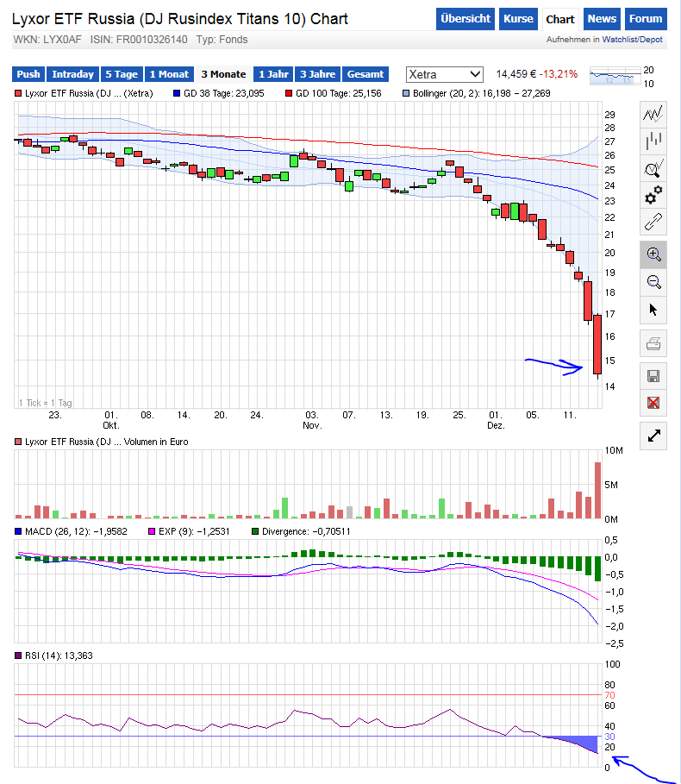Click the WKN: LYX0AF text
Image resolution: width=681 pixels, height=784 pixels.
tap(47, 40)
